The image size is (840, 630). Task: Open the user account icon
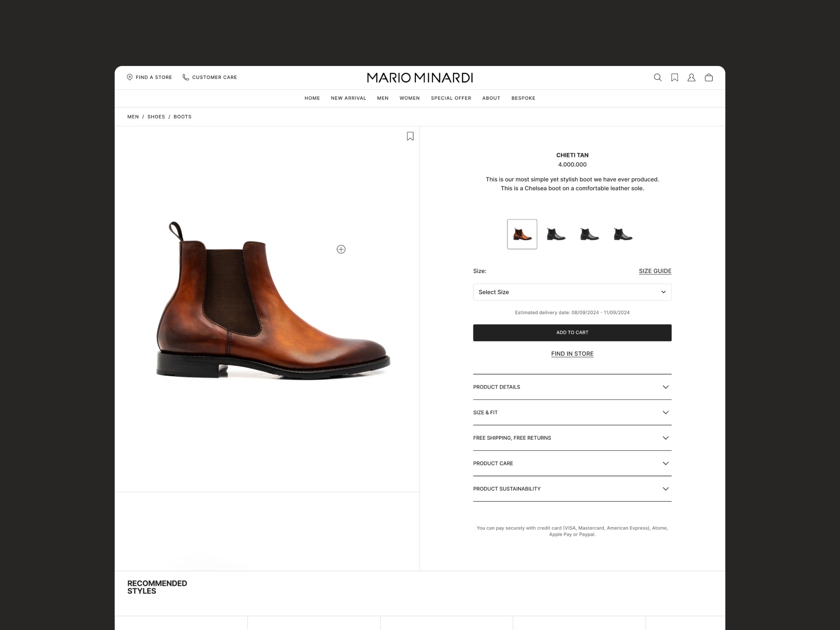(691, 77)
